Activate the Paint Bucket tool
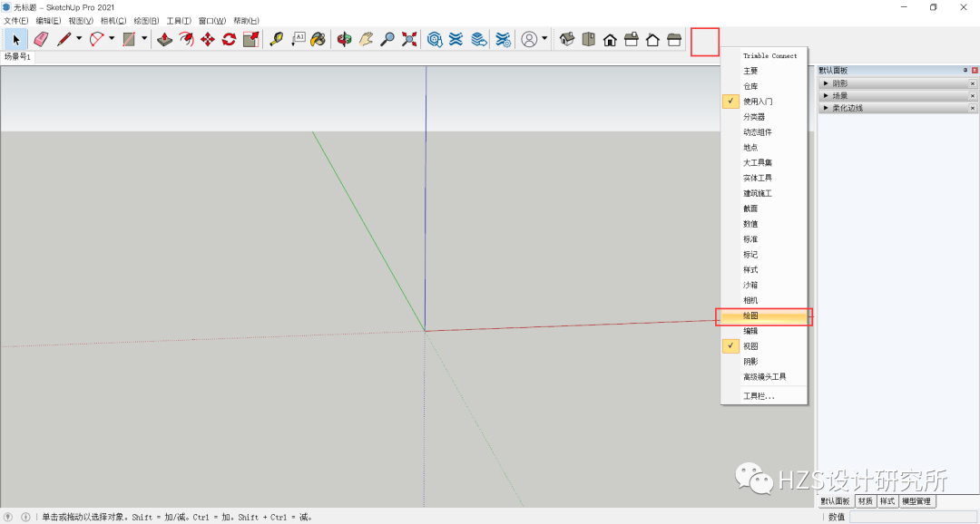The width and height of the screenshot is (980, 524). [318, 39]
